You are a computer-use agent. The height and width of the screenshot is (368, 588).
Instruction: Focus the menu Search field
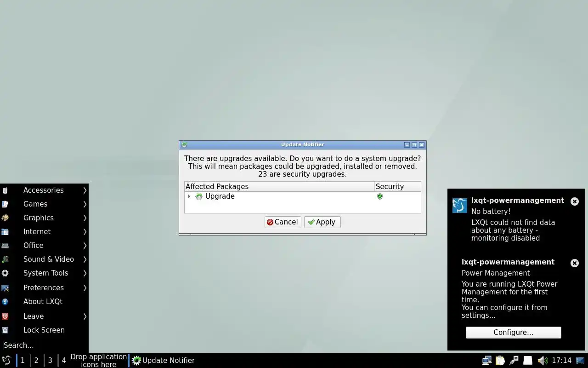[44, 345]
